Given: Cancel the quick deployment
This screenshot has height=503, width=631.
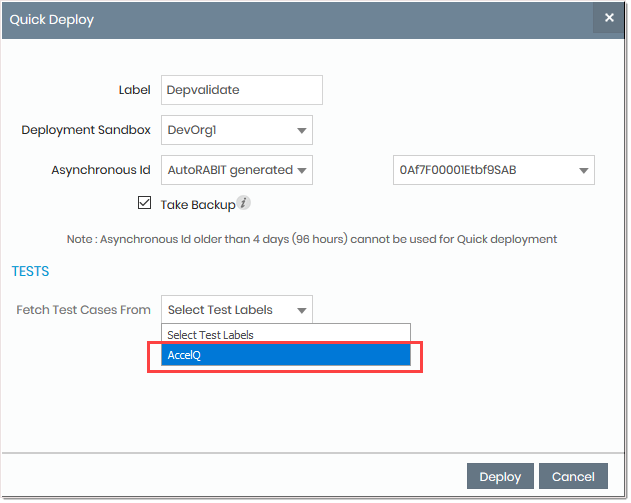Looking at the screenshot, I should pyautogui.click(x=573, y=477).
